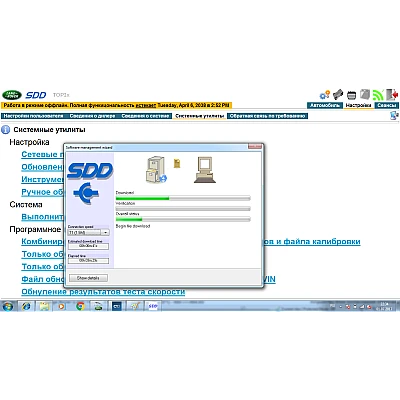Image resolution: width=400 pixels, height=400 pixels.
Task: Open Обратная связь по требованию tab
Action: pos(268,116)
